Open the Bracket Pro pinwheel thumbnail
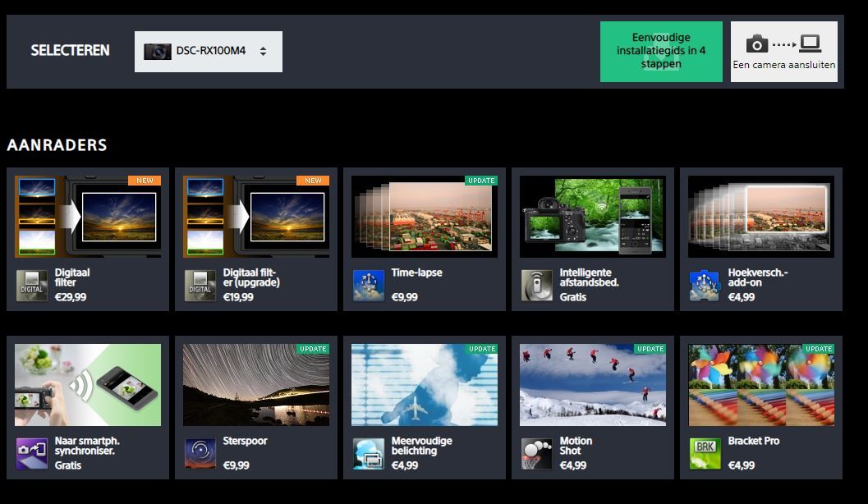This screenshot has width=868, height=504. pos(761,385)
